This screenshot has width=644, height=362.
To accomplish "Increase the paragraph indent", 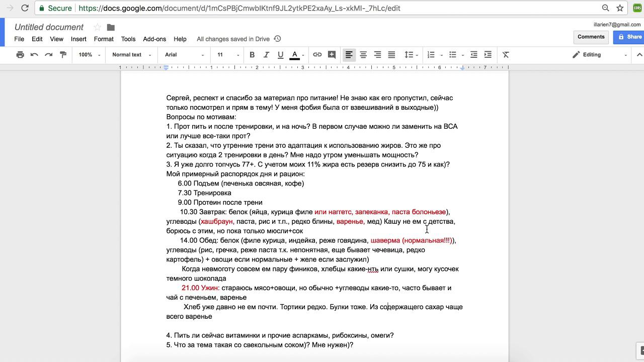I will (x=488, y=55).
